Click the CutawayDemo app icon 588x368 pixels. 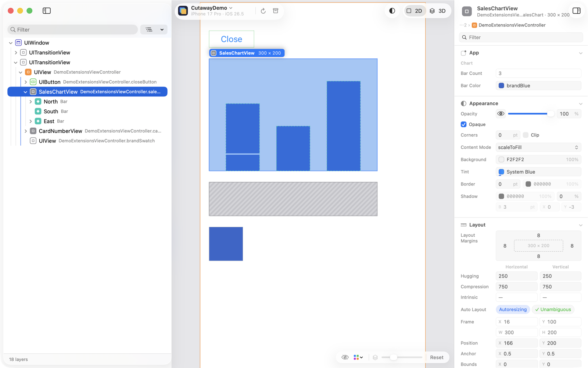[x=183, y=11]
